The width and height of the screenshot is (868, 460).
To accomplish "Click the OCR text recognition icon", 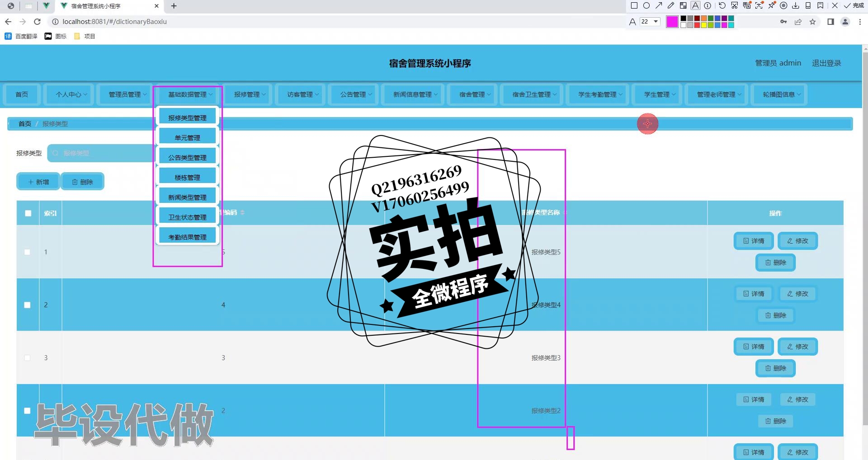I will click(x=759, y=6).
